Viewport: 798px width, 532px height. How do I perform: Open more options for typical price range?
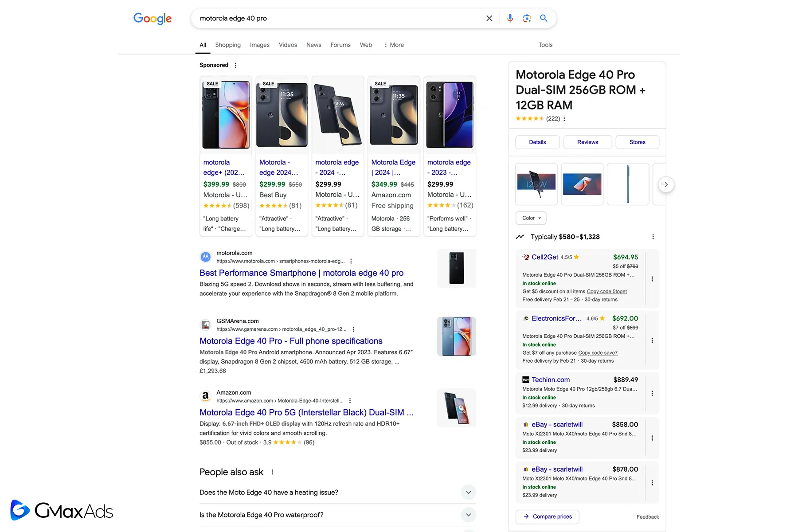pyautogui.click(x=653, y=237)
